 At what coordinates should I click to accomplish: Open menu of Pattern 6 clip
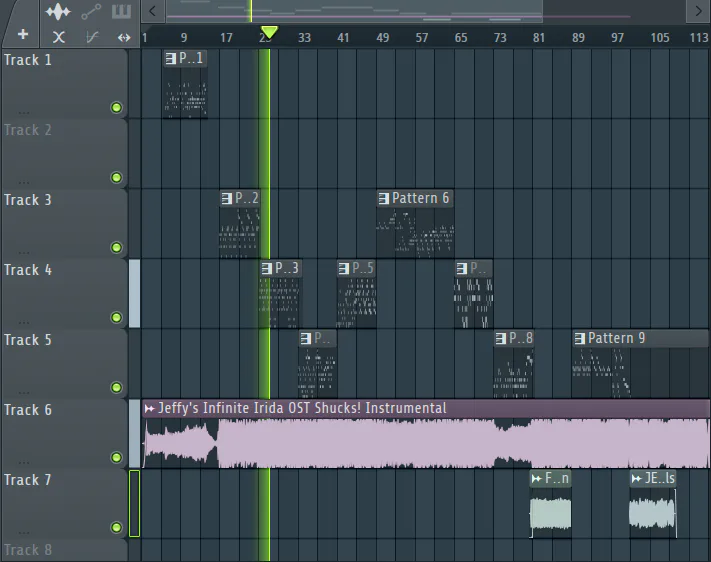point(384,198)
